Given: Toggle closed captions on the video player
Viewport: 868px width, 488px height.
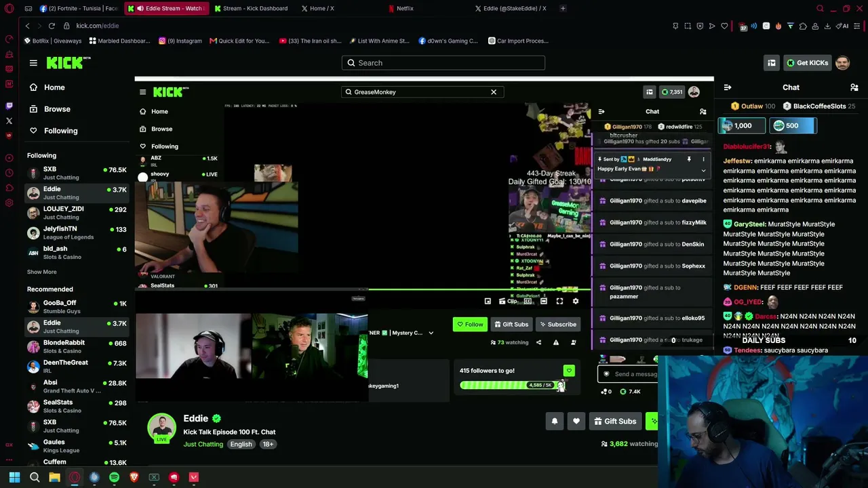Looking at the screenshot, I should [528, 301].
